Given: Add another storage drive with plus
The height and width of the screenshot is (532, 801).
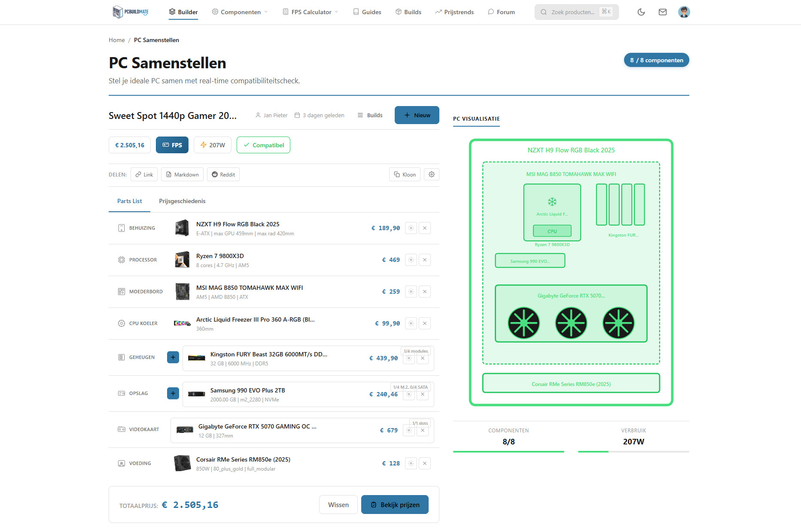Looking at the screenshot, I should click(173, 393).
